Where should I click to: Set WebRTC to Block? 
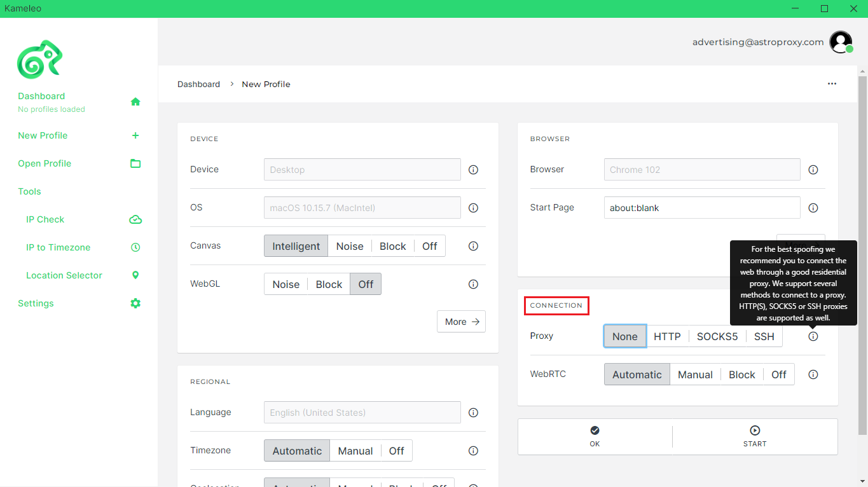[x=742, y=374]
